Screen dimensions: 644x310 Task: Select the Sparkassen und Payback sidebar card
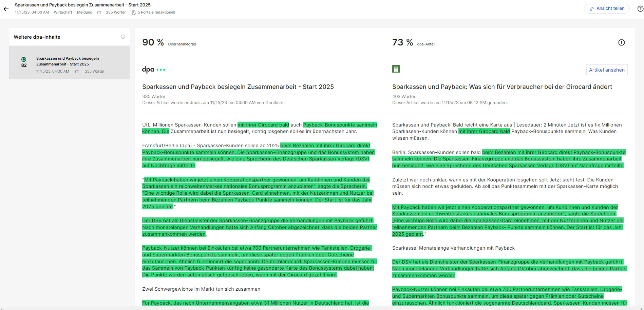point(70,62)
